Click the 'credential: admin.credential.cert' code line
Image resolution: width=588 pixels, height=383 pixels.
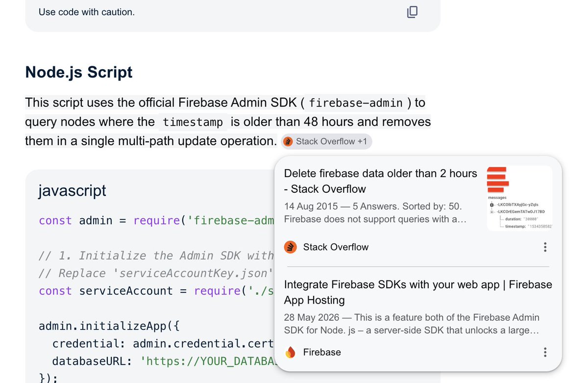tap(164, 344)
